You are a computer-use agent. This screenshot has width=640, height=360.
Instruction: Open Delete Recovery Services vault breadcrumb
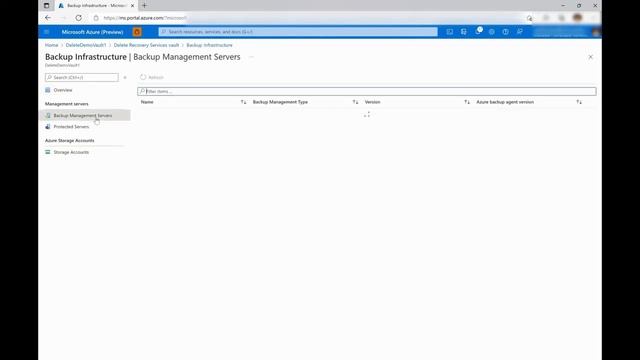(x=146, y=45)
